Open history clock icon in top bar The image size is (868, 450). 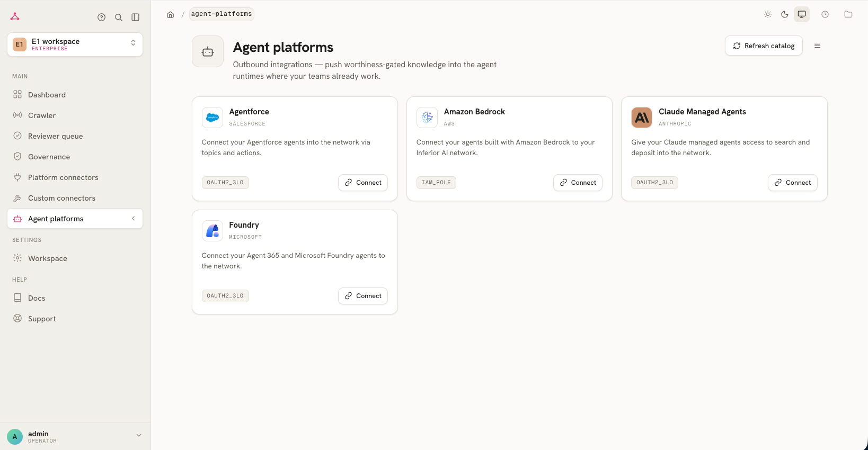point(825,14)
